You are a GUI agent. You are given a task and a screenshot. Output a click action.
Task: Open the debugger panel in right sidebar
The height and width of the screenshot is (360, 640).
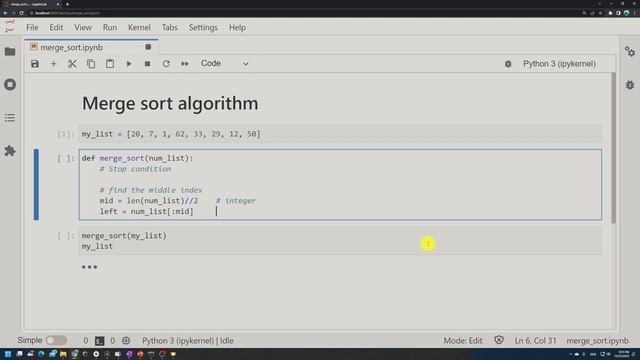tap(630, 84)
